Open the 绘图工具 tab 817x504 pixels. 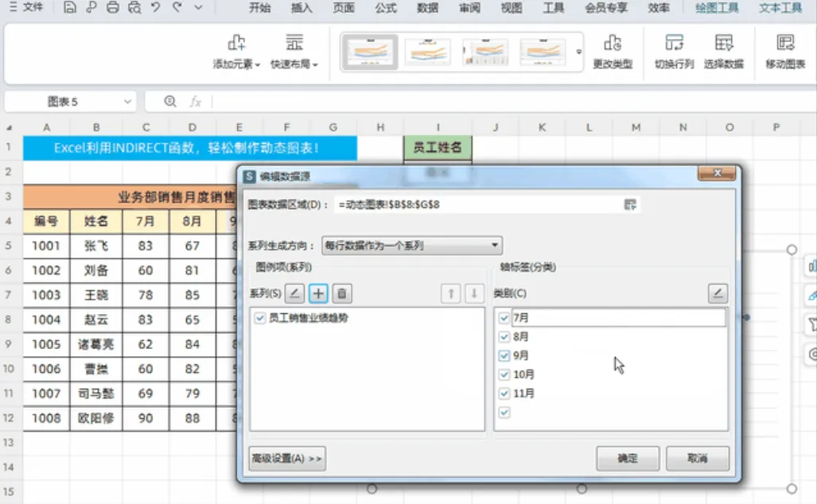tap(717, 8)
